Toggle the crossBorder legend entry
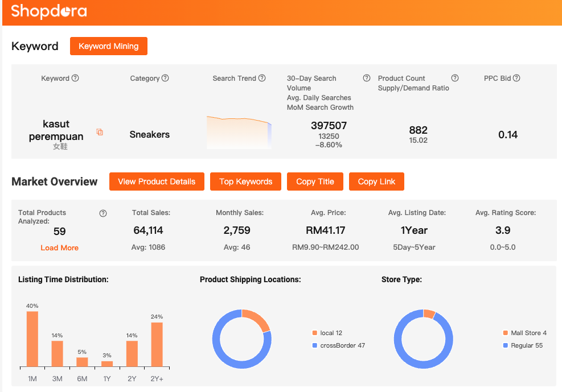 pos(338,345)
